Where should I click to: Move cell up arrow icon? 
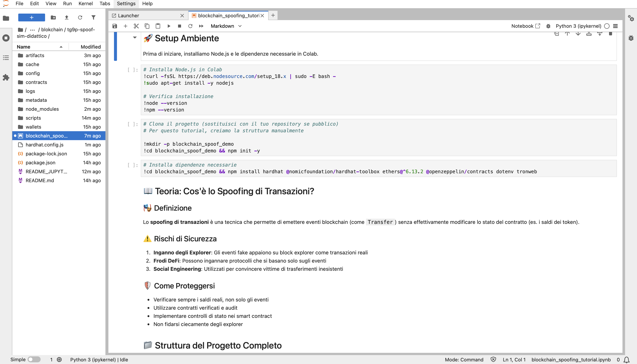[x=567, y=34]
